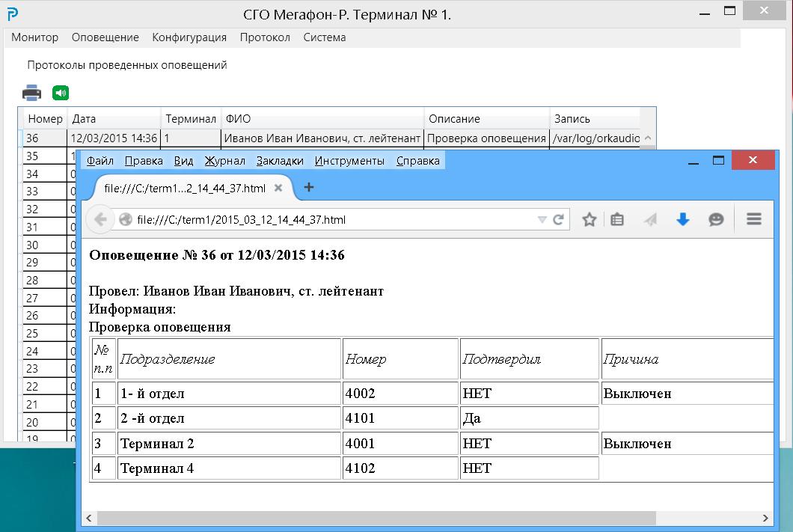Open browser Инструменты menu
The width and height of the screenshot is (793, 532).
(x=349, y=161)
